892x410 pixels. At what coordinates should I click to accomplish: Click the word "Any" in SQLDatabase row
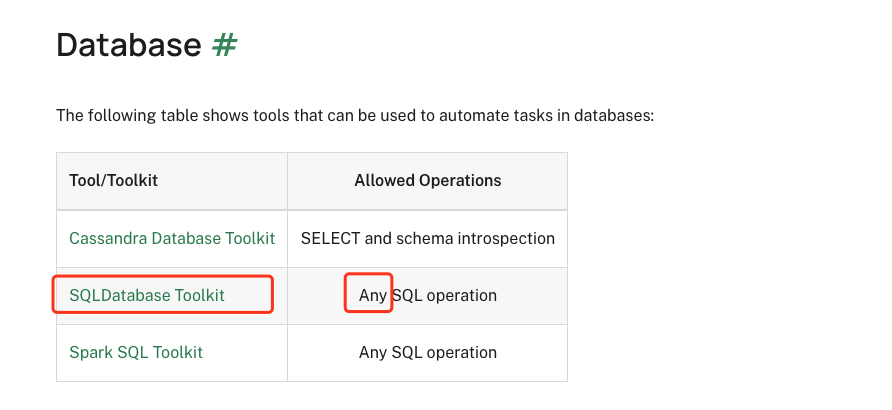tap(373, 295)
